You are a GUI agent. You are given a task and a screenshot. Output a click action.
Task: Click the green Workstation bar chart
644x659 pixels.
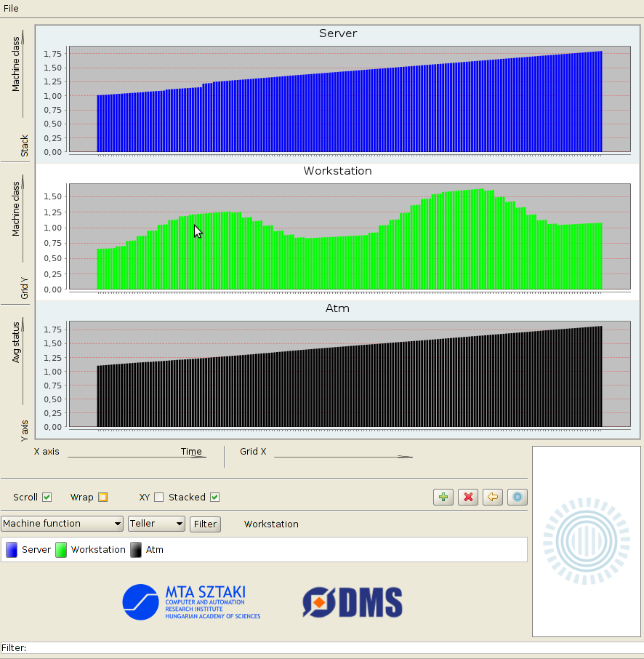tap(350, 239)
